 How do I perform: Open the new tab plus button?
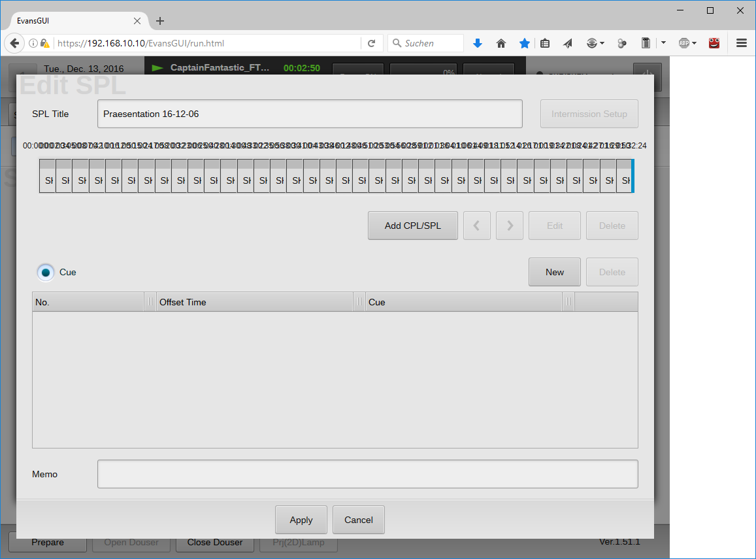click(160, 21)
